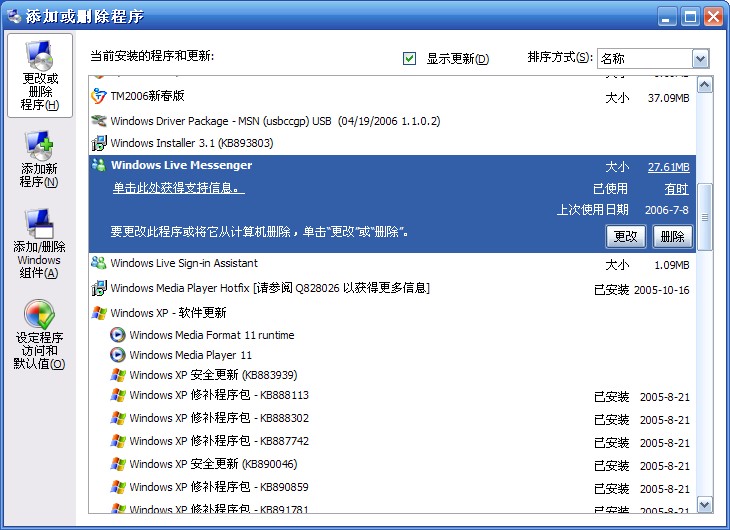The image size is (730, 530).
Task: Select Windows Installer 3.1 (KB893803) entry
Action: pyautogui.click(x=392, y=143)
